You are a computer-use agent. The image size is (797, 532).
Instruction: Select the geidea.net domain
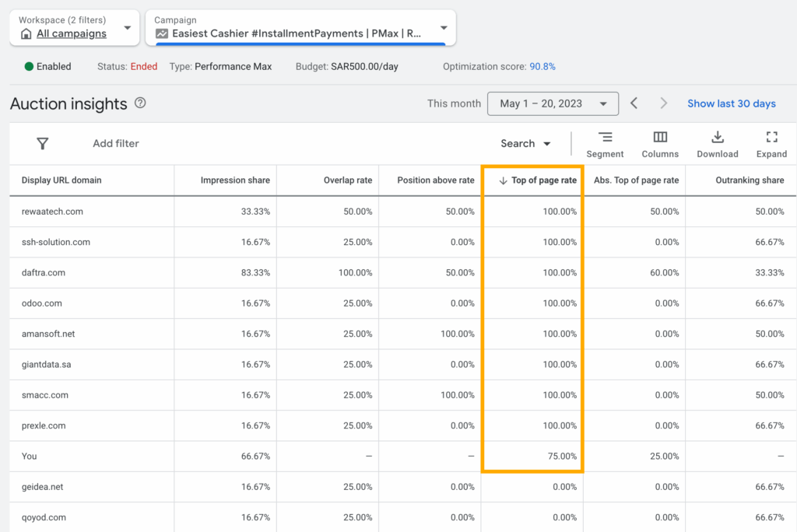(x=42, y=487)
